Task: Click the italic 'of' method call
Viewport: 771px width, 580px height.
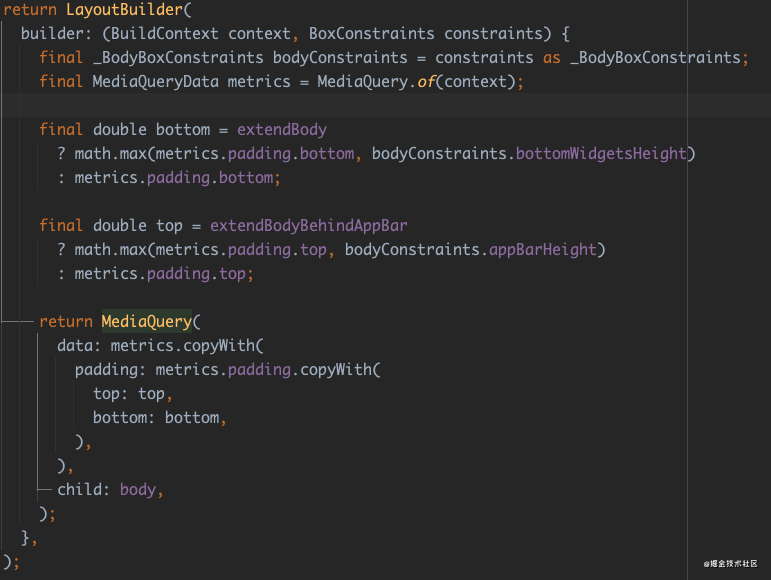Action: [x=426, y=82]
